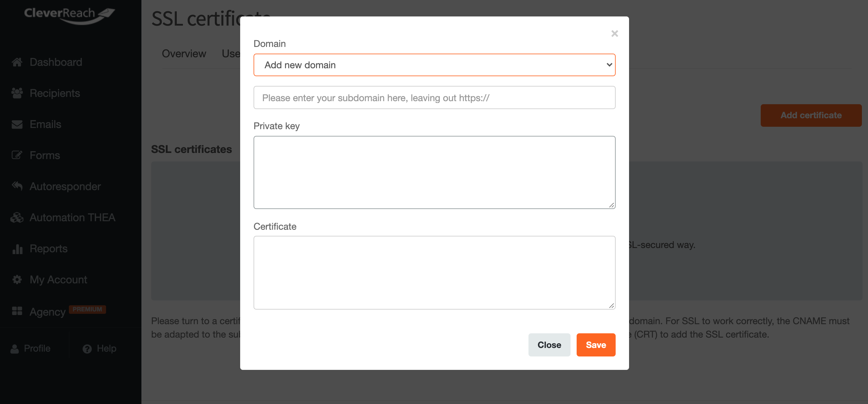Go to the Emails section

pos(45,124)
